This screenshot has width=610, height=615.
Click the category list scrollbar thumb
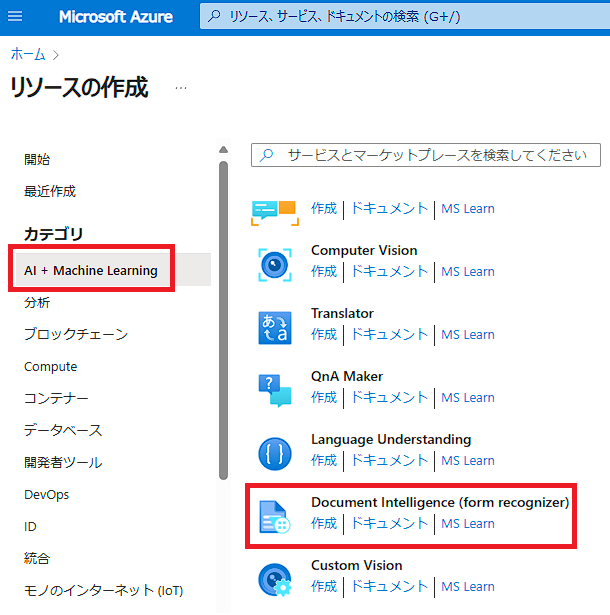point(224,320)
